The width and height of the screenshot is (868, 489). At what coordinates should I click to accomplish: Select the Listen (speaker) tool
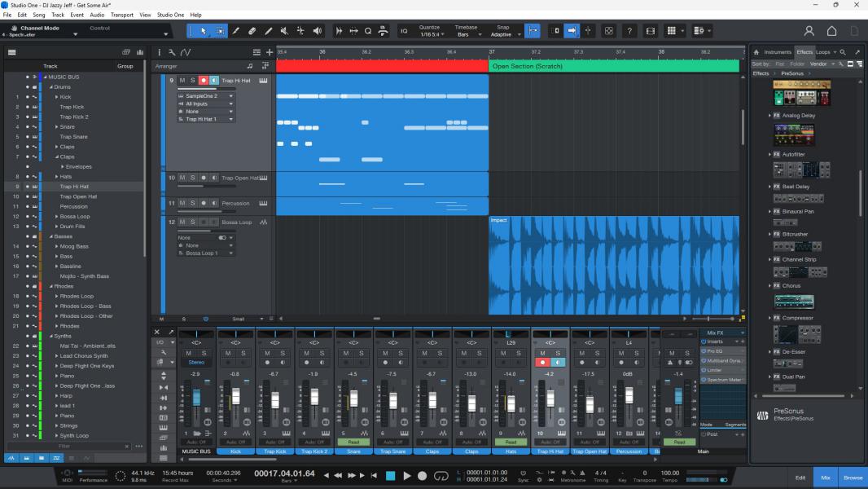(x=317, y=31)
